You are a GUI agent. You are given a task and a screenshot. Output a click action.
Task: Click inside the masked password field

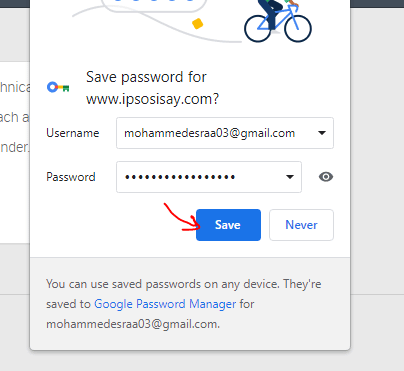point(209,177)
